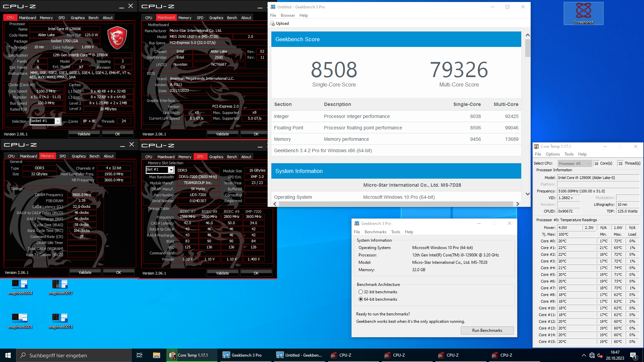Click Validate in the CPU-Z CPU window
The height and width of the screenshot is (362, 644).
84,134
